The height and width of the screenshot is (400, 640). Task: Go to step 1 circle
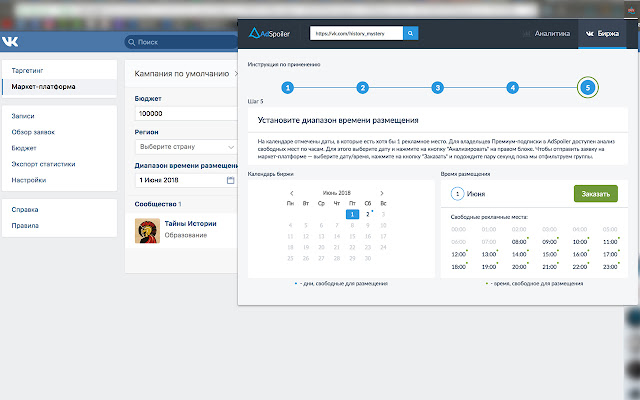tap(288, 88)
